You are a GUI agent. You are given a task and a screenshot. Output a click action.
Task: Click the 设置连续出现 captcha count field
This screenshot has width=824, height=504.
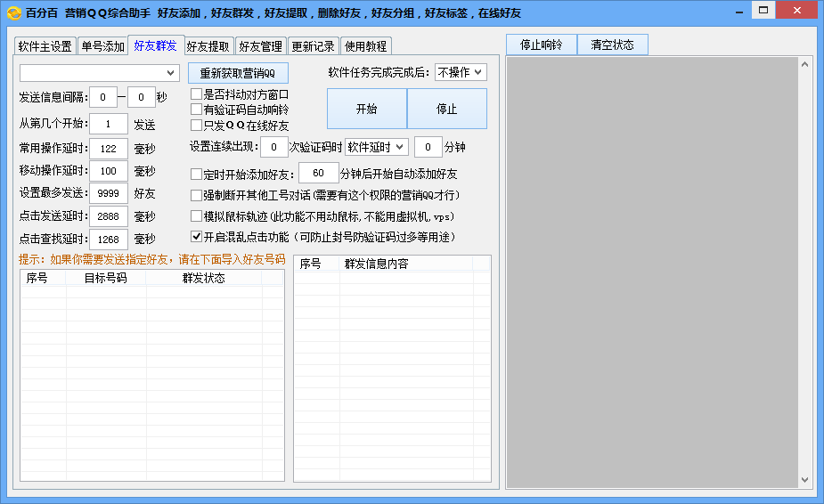(273, 147)
